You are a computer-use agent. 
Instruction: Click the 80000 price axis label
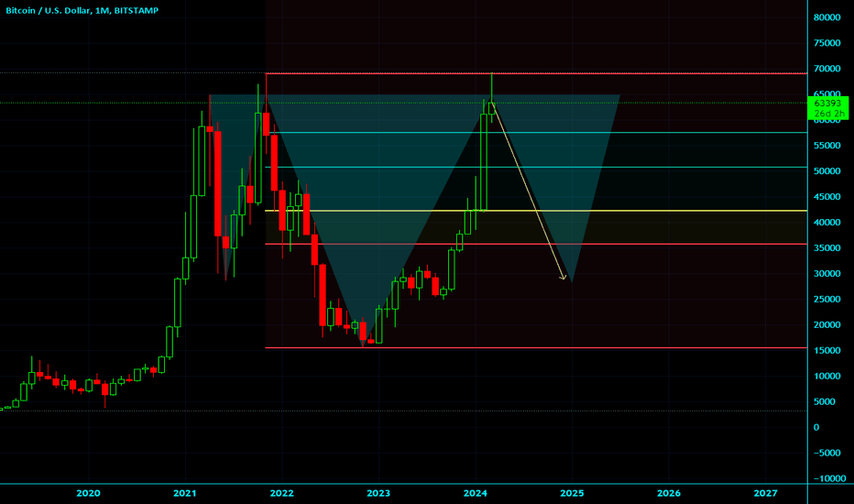pyautogui.click(x=827, y=17)
